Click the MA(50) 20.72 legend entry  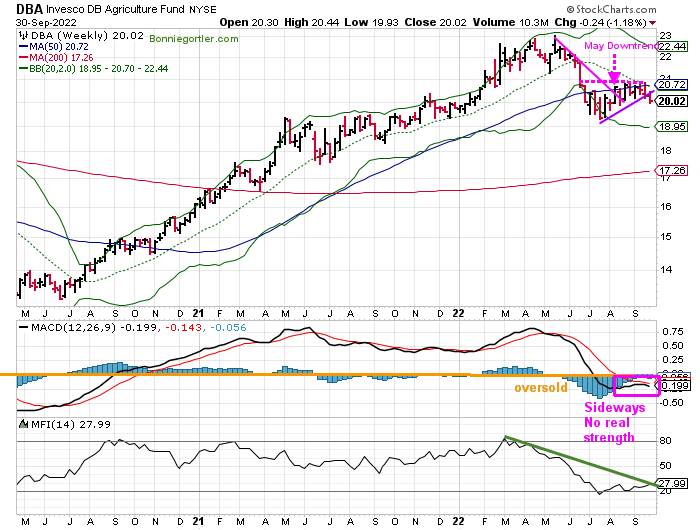coord(54,46)
